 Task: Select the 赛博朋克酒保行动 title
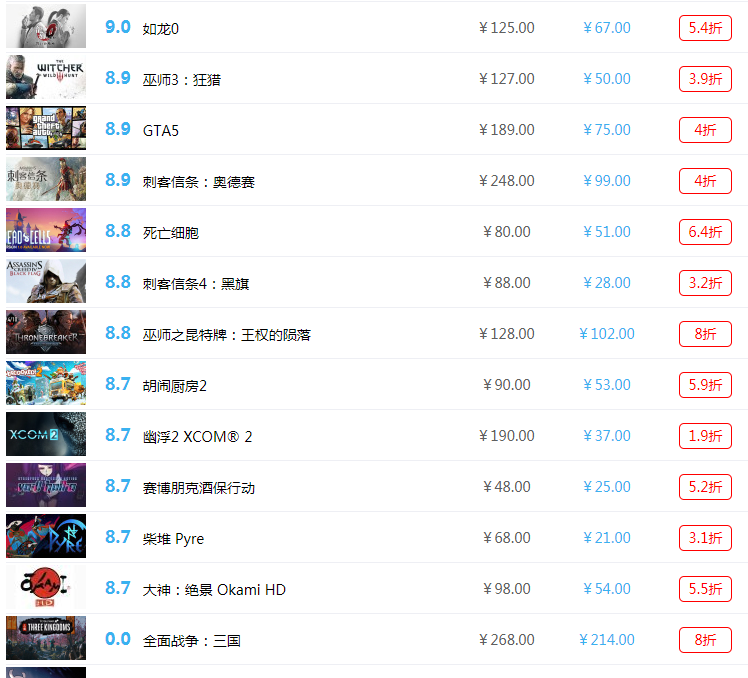point(198,488)
